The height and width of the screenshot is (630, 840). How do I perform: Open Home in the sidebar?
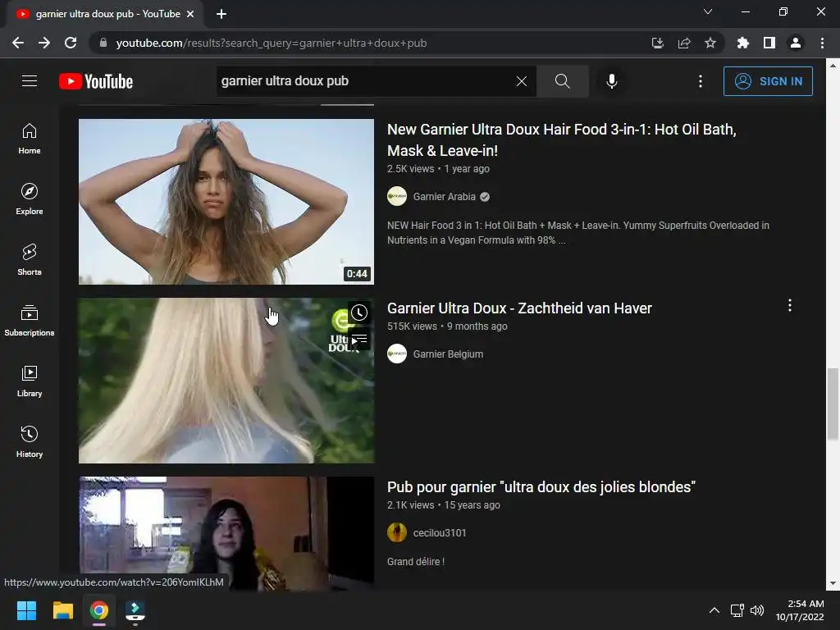tap(30, 139)
